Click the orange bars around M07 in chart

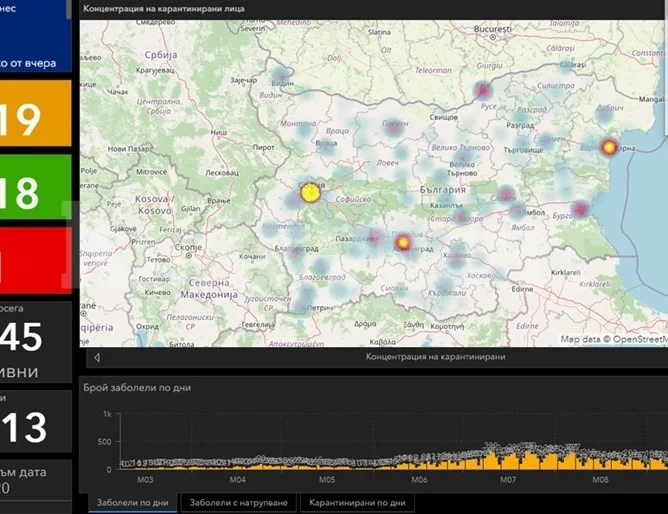[509, 461]
